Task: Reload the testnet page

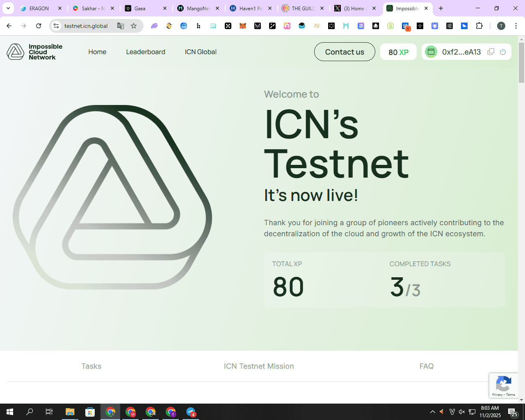Action: click(39, 26)
